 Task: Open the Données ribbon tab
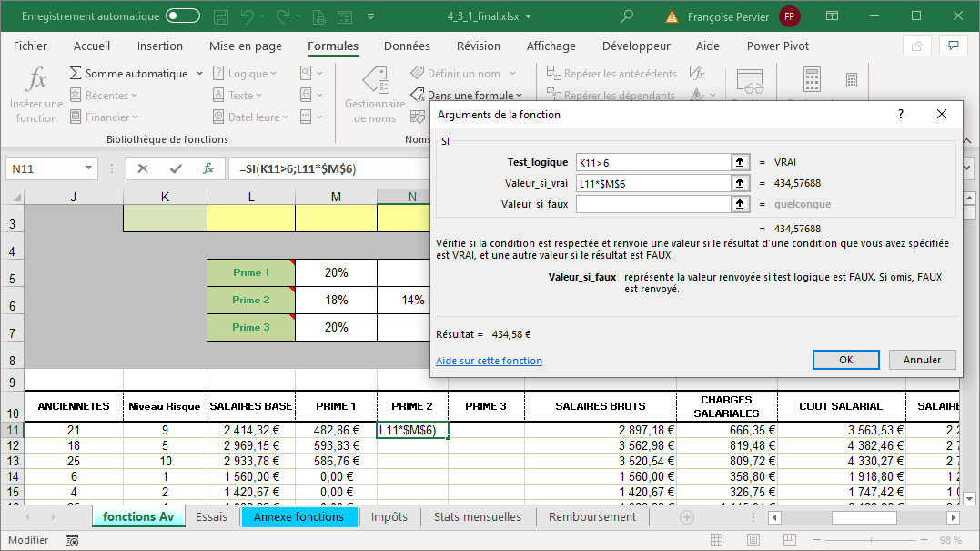point(407,46)
